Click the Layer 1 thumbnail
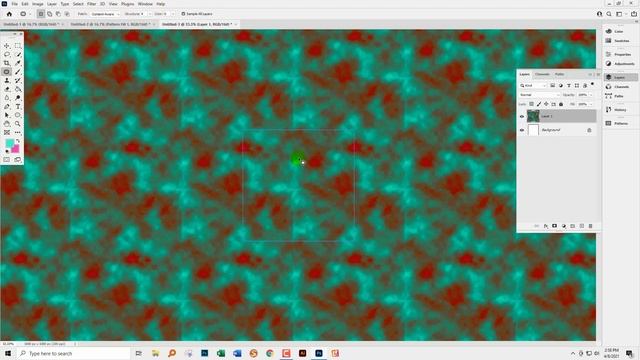Viewport: 640px width, 360px height. coord(533,116)
